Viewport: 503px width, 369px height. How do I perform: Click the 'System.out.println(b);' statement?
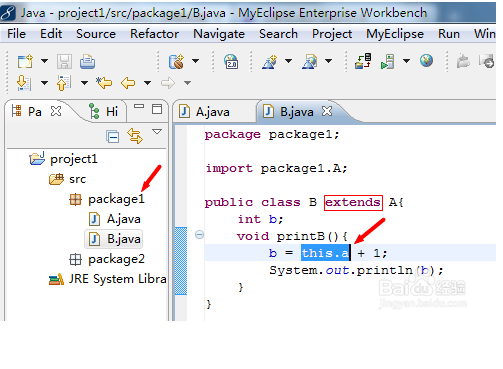[x=356, y=270]
